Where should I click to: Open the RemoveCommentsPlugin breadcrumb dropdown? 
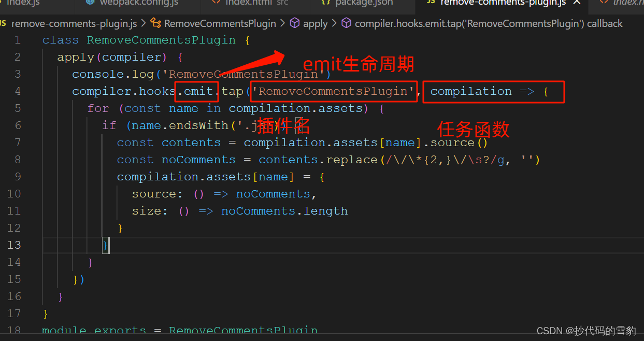click(x=220, y=23)
